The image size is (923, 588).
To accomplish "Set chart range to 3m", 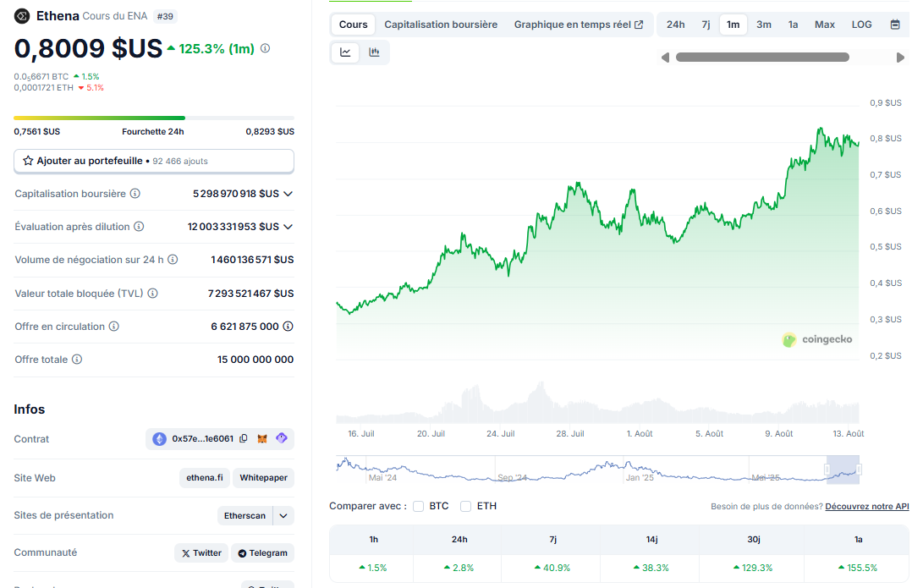I will click(764, 25).
